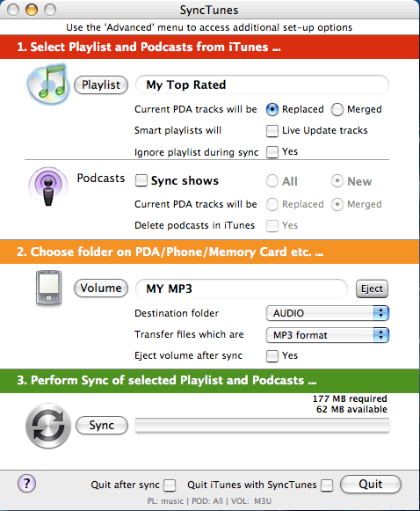Expand the MP3 format transfer dropdown
Screen dimensions: 420x511
click(x=328, y=335)
